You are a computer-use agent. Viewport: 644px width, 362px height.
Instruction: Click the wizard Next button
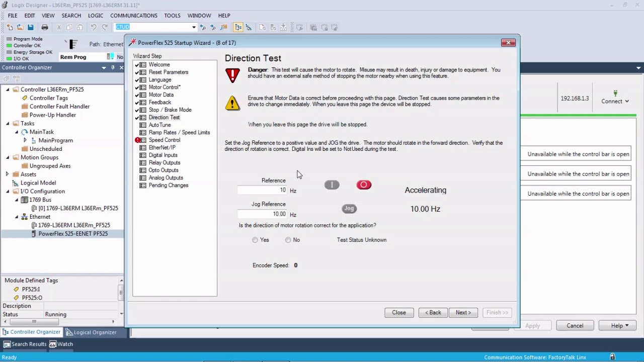tap(463, 313)
